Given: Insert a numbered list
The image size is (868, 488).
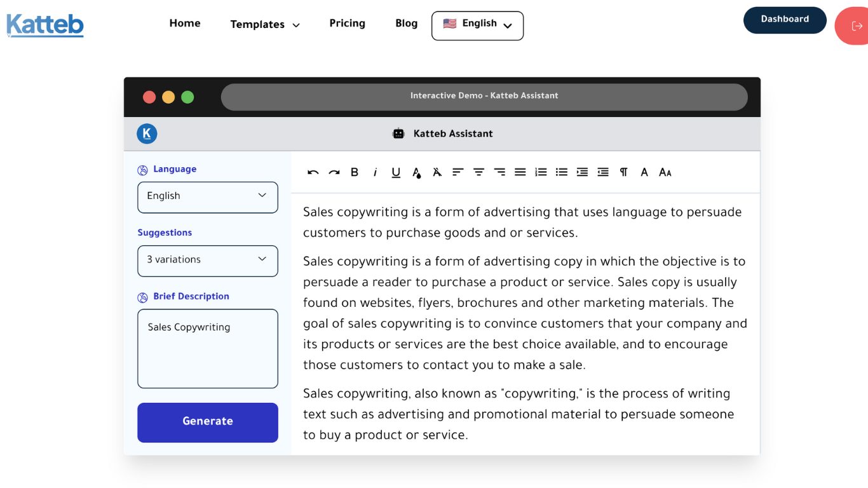Looking at the screenshot, I should pos(541,172).
